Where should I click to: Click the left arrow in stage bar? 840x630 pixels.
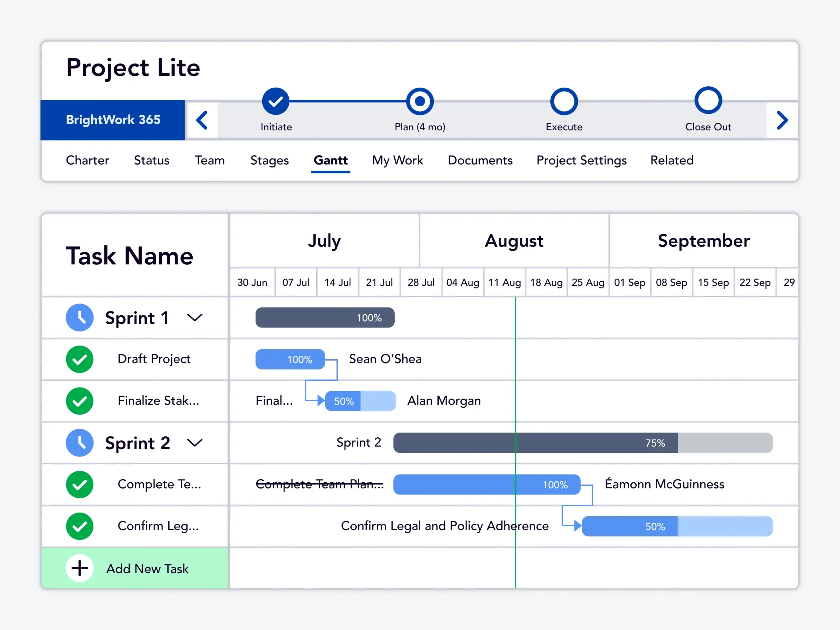click(x=202, y=120)
